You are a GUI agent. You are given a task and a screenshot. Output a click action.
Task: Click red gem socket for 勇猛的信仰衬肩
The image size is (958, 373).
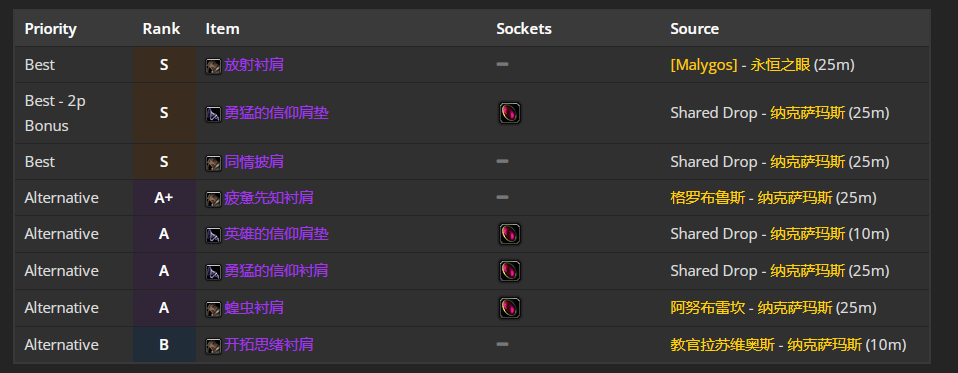[x=510, y=270]
